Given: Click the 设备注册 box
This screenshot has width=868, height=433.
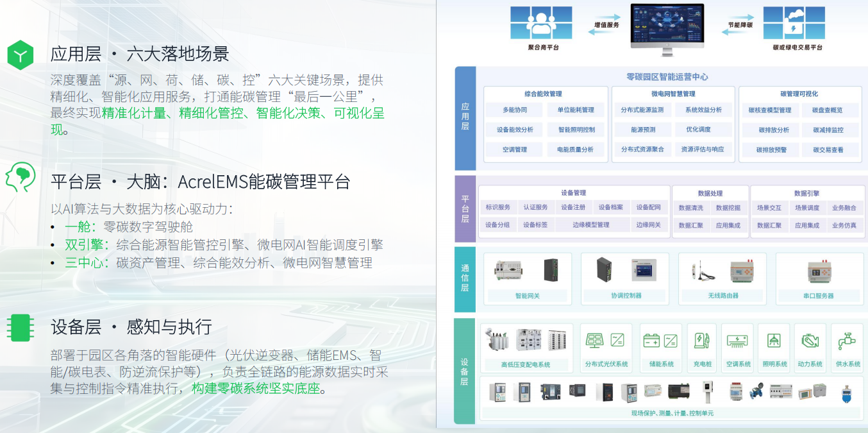Looking at the screenshot, I should pos(573,207).
